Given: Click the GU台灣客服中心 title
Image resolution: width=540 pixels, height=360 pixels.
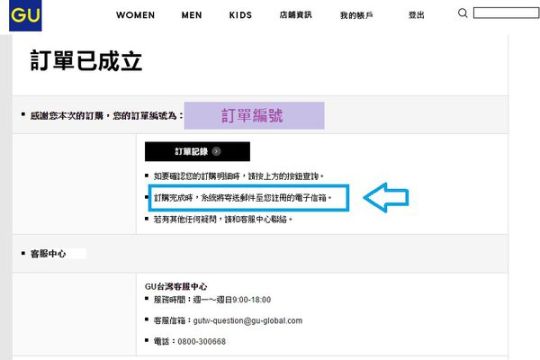Looking at the screenshot, I should pos(176,287).
